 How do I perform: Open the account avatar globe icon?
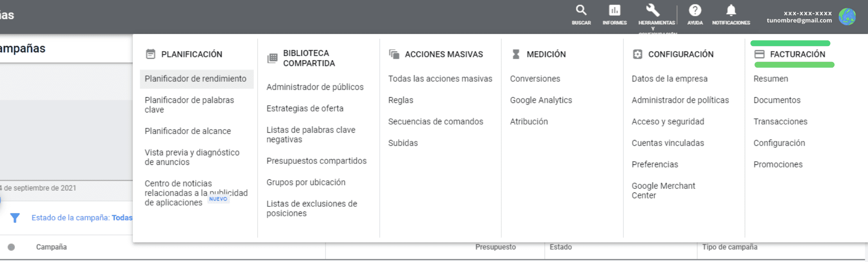847,17
